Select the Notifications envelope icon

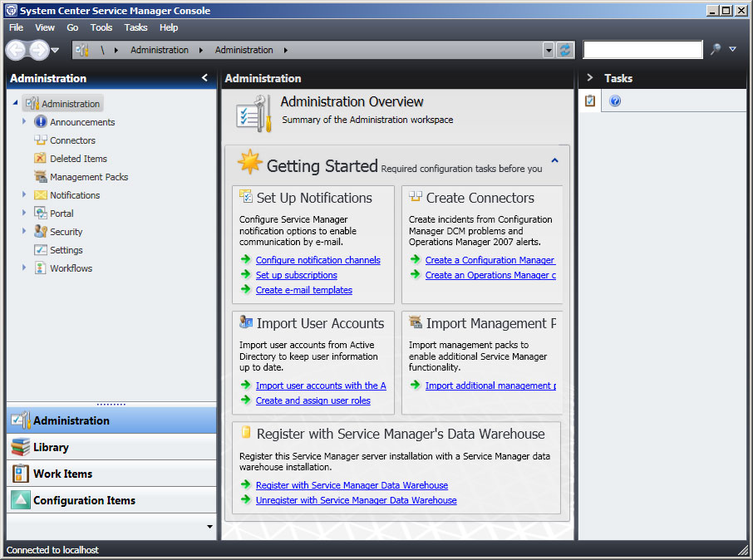(x=41, y=194)
